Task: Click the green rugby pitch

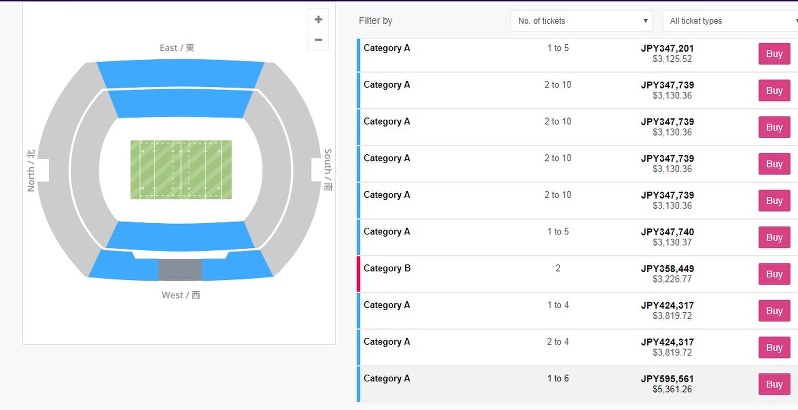Action: (181, 169)
